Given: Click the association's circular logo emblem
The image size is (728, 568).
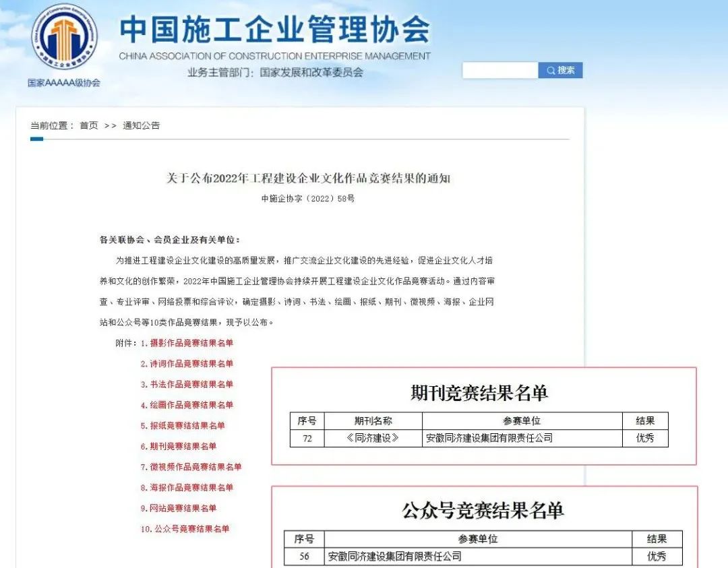Looking at the screenshot, I should pos(64,40).
